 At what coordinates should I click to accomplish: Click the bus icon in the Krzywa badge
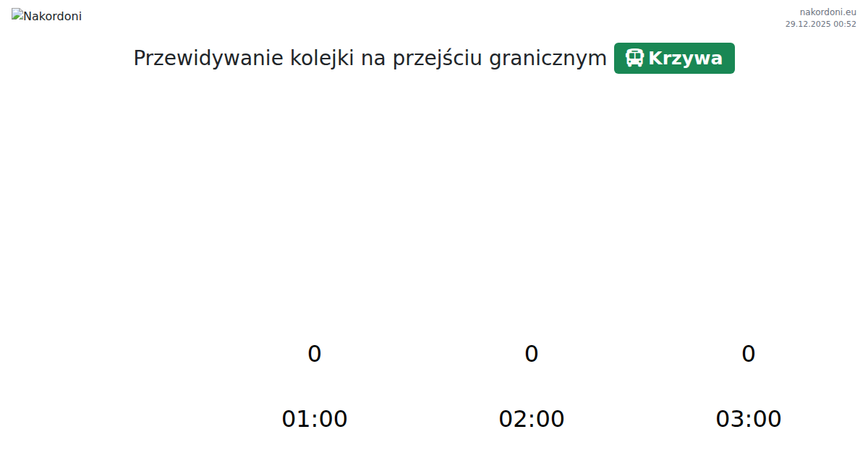click(x=634, y=58)
